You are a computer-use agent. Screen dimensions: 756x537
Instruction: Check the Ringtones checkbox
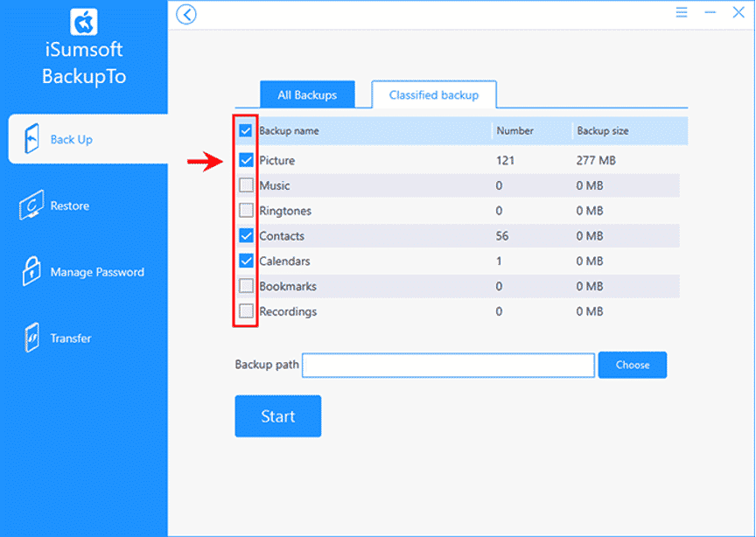pos(246,210)
